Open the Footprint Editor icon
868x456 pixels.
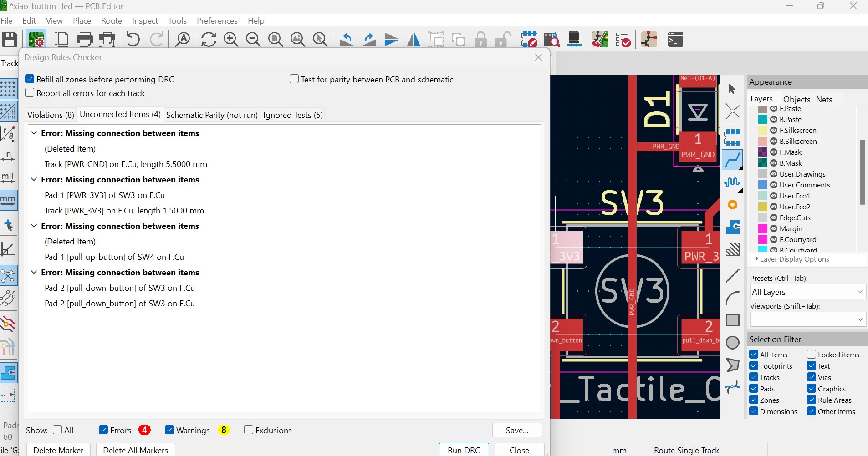click(x=529, y=40)
